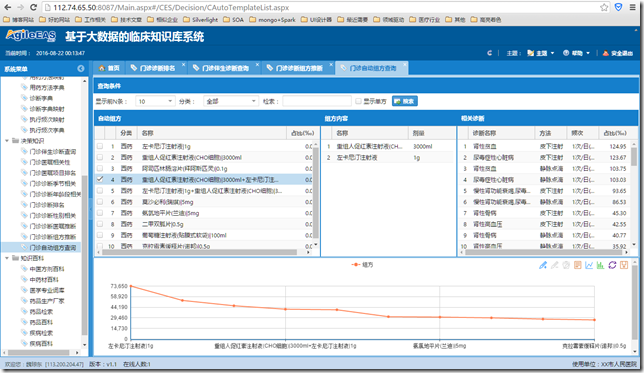Click the 知识百科 folder icon
The width and height of the screenshot is (644, 373).
(x=15, y=258)
